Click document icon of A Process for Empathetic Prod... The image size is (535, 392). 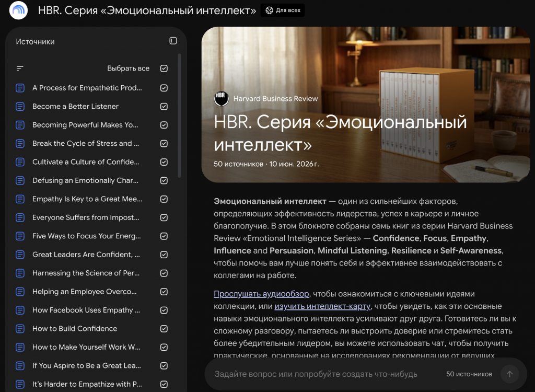coord(20,88)
